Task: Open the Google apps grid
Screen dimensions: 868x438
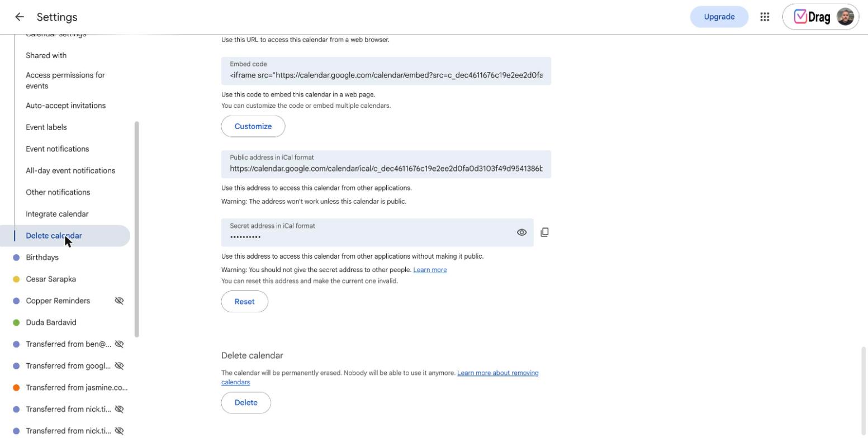Action: 765,17
